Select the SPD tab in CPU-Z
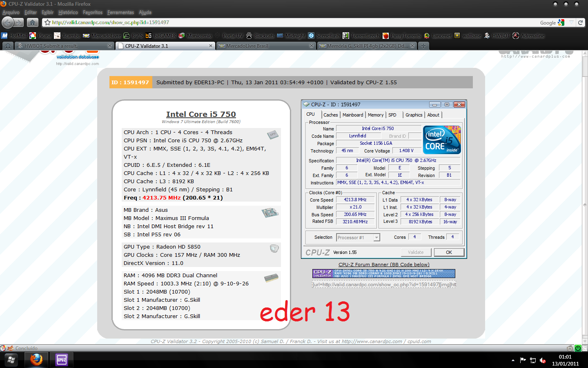 [392, 115]
